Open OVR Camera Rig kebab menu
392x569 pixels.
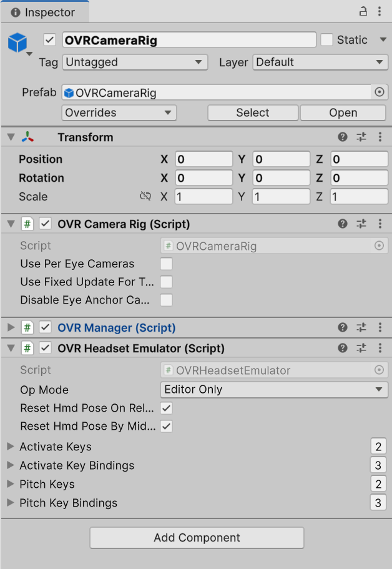pos(380,224)
